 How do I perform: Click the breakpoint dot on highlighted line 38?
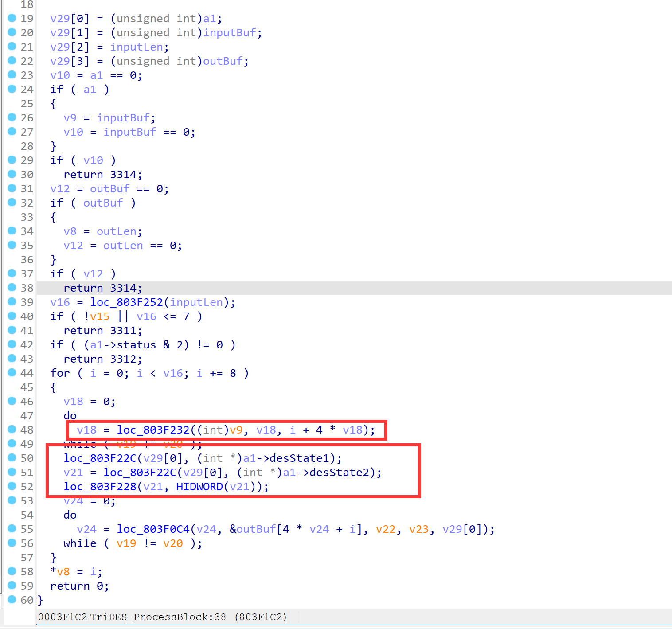(x=12, y=288)
